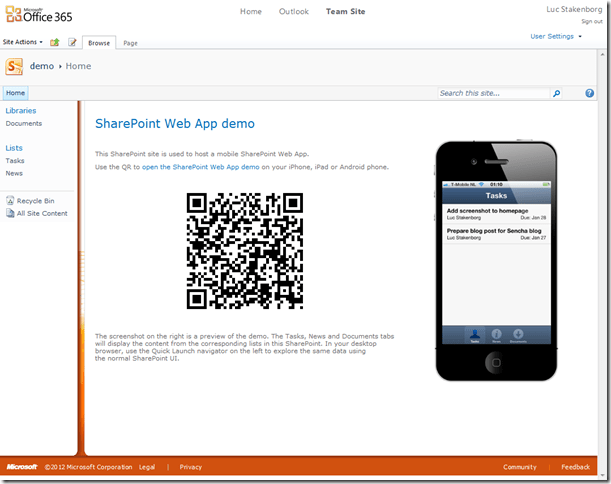This screenshot has height=484, width=611.
Task: Click the All Site Content icon
Action: pos(9,213)
